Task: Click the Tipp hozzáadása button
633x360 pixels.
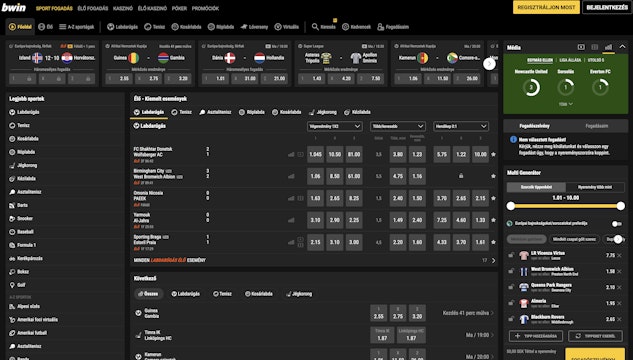Action: click(x=536, y=336)
